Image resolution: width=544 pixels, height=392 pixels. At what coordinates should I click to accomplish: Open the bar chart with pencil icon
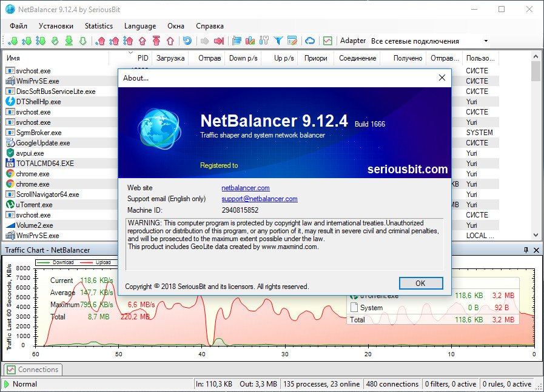point(250,41)
